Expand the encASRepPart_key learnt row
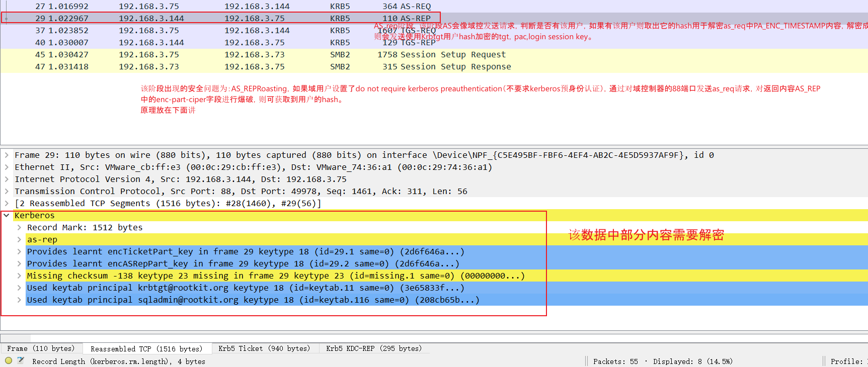This screenshot has height=367, width=868. [x=19, y=263]
